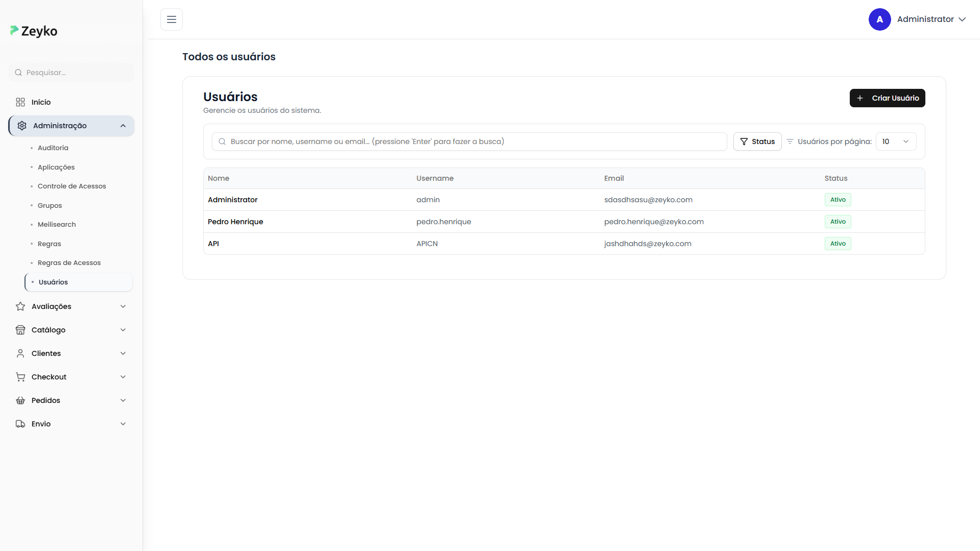Click the Catálogo store icon

coord(20,330)
